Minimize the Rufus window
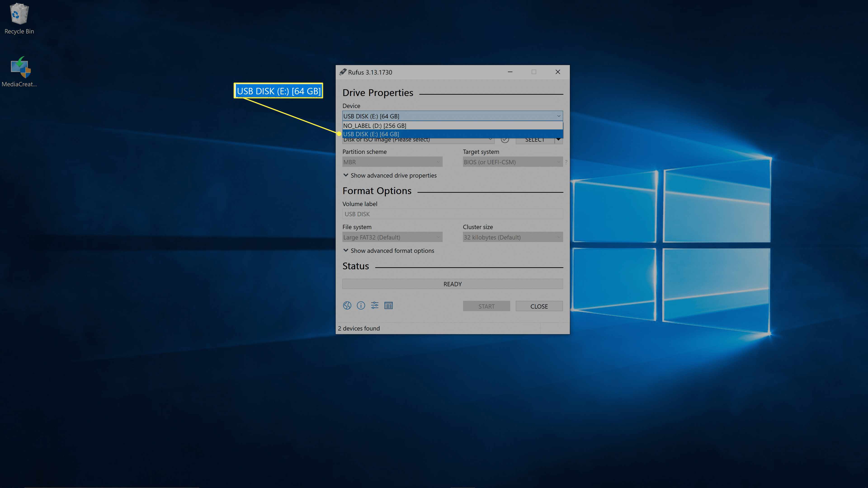Image resolution: width=868 pixels, height=488 pixels. coord(510,72)
